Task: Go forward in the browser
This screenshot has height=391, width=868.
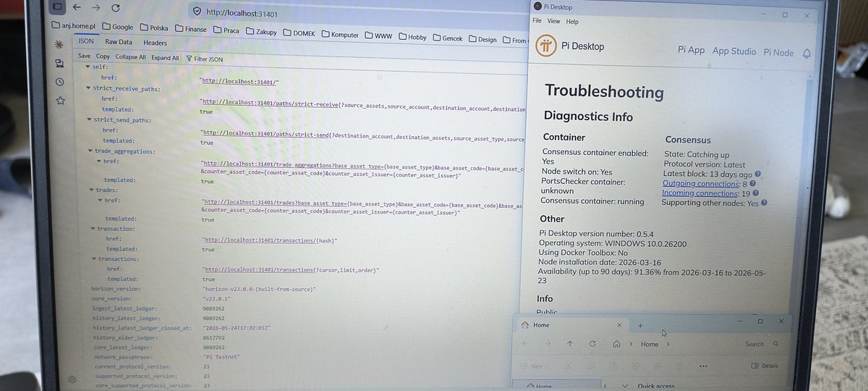Action: 96,8
